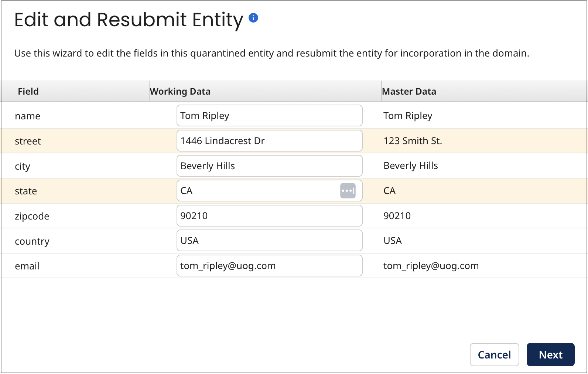Click the master data zipcode value 90210
The image size is (588, 374).
click(397, 216)
